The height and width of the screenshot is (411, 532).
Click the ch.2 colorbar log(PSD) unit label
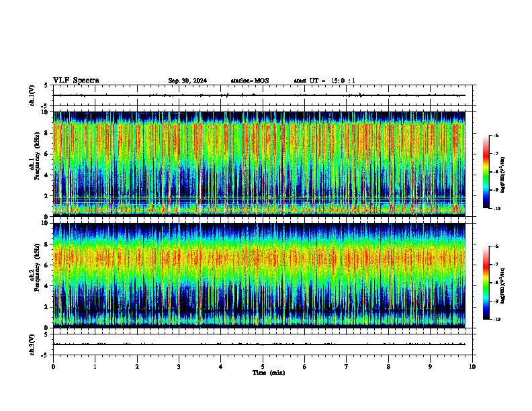tap(503, 286)
